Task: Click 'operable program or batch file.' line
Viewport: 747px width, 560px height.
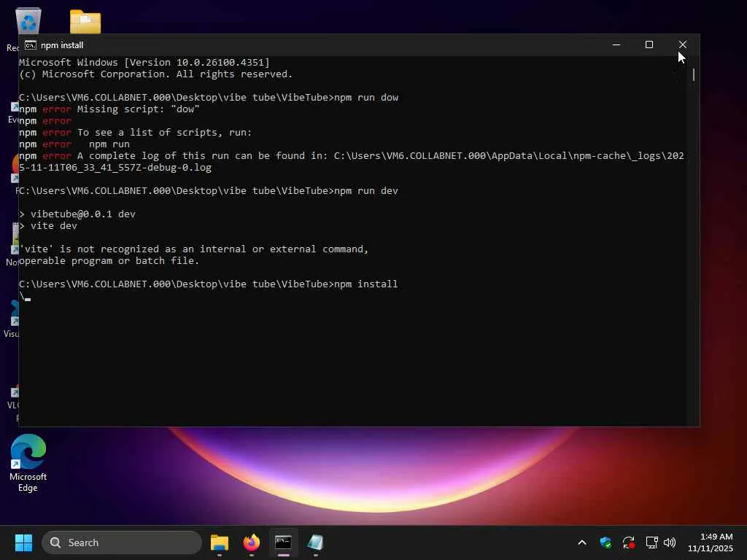Action: click(109, 261)
